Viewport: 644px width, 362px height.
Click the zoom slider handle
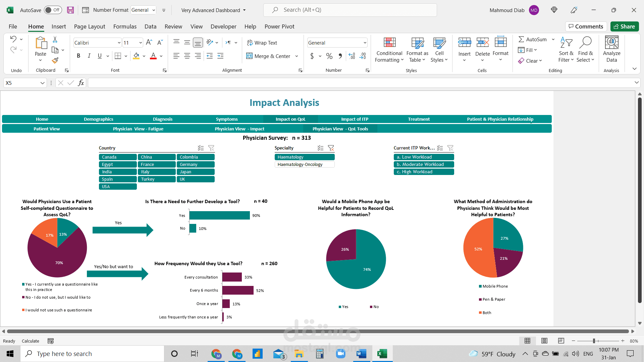coord(594,341)
